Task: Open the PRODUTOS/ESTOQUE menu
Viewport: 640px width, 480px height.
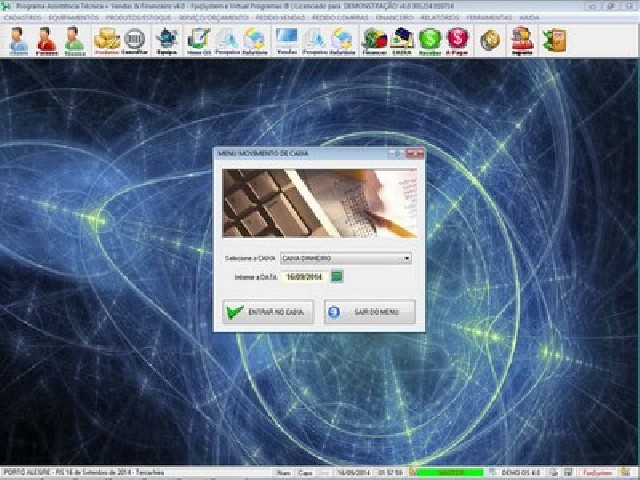Action: pyautogui.click(x=138, y=18)
